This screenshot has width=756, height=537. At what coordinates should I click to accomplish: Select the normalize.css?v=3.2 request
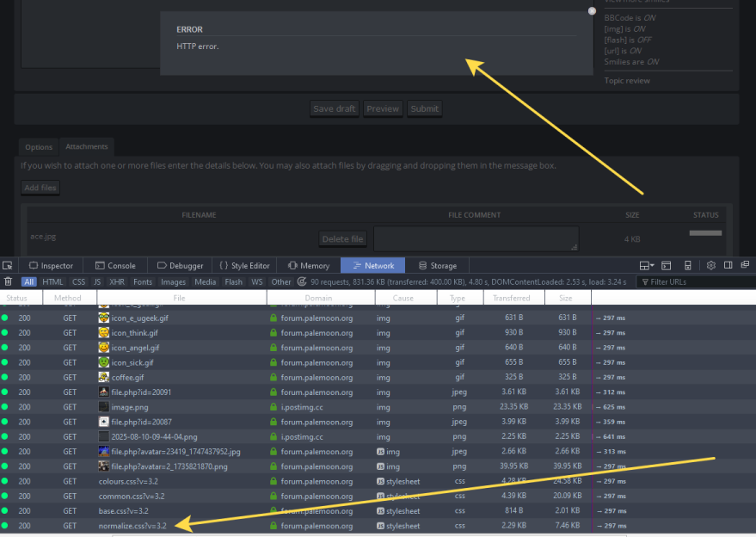coord(378,526)
